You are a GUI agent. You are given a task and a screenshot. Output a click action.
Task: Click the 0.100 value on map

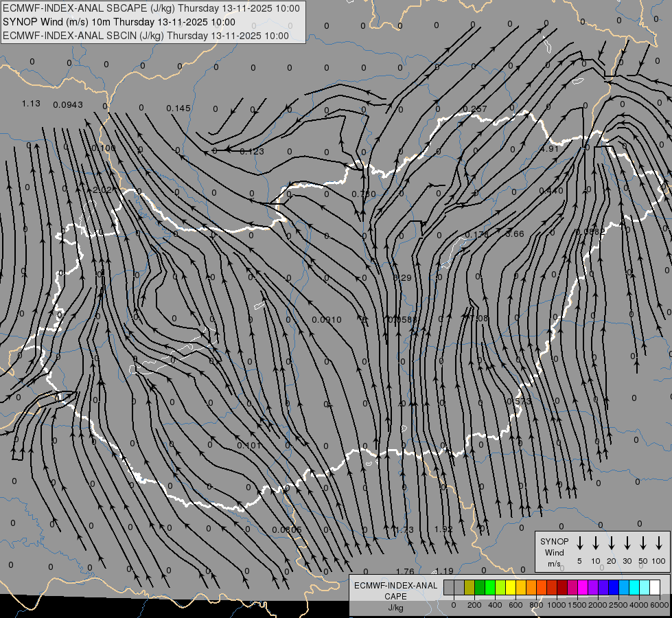(x=104, y=148)
